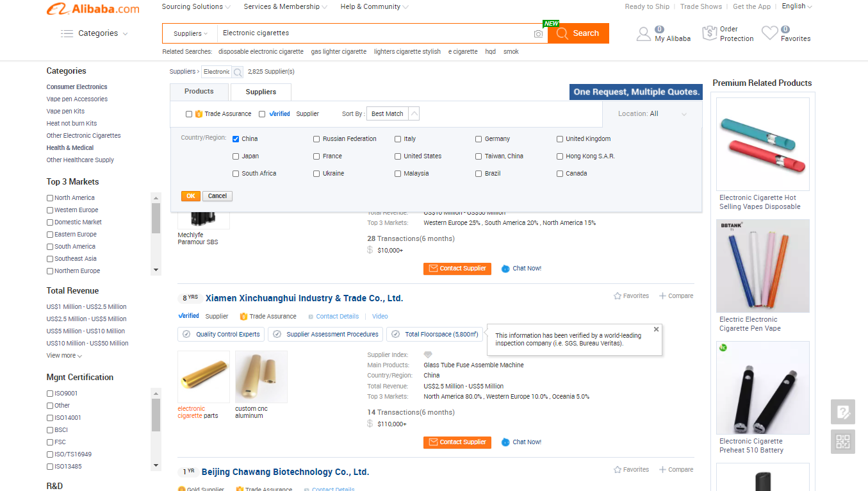The image size is (868, 491).
Task: Check the ISO9001 certification checkbox
Action: 50,394
